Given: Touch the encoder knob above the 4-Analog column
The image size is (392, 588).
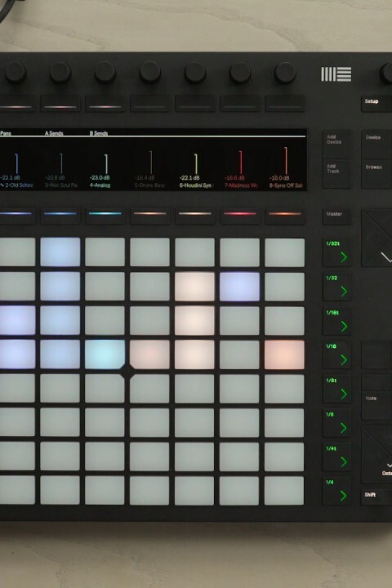Looking at the screenshot, I should (x=105, y=73).
